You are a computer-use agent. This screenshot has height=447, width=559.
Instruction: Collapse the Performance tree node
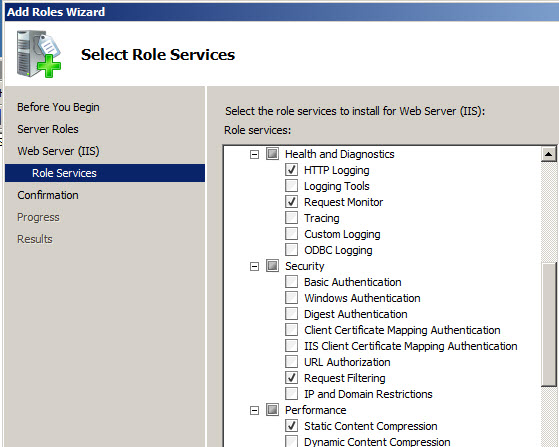pyautogui.click(x=254, y=411)
